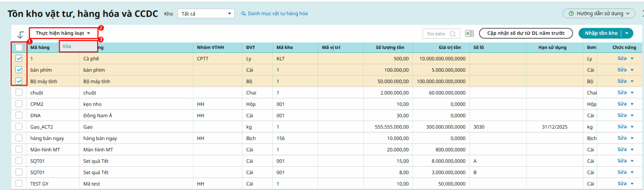Open the arrow next to Sửa for Cà phê
The image size is (644, 190).
pyautogui.click(x=632, y=59)
